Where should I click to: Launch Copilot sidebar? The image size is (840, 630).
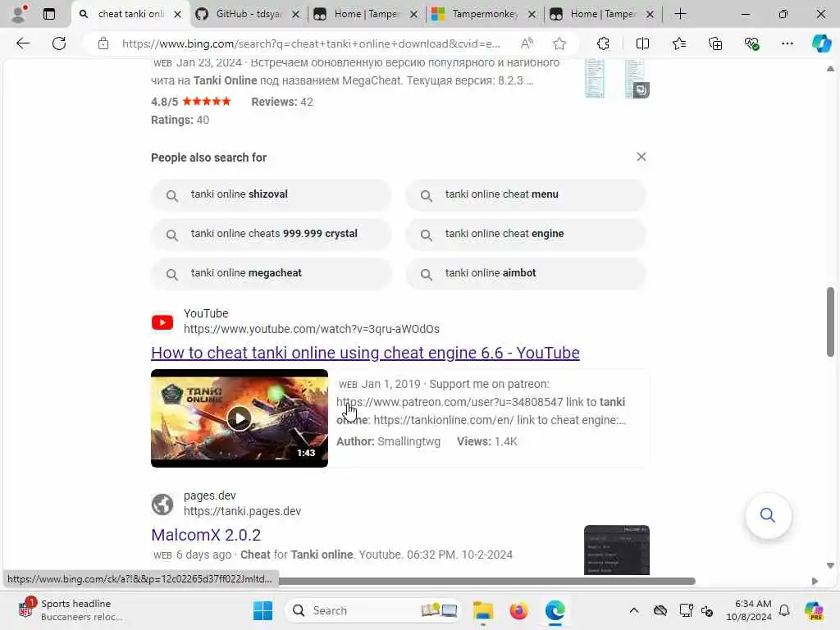coord(821,43)
